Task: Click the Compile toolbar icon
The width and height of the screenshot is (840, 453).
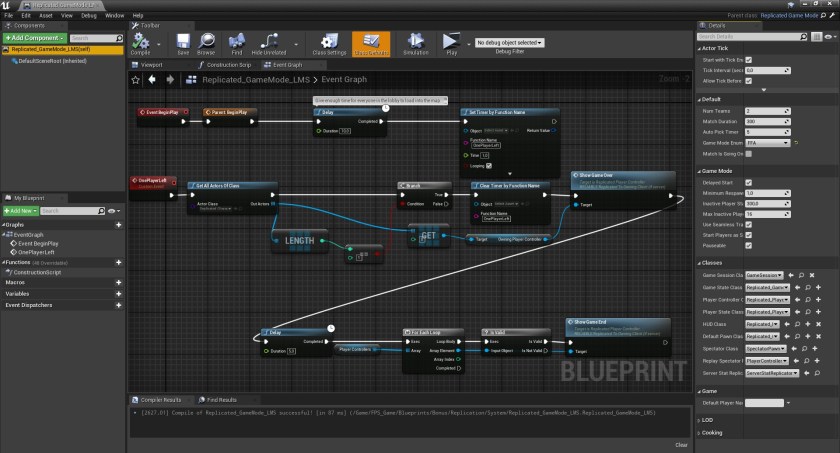Action: pyautogui.click(x=140, y=43)
